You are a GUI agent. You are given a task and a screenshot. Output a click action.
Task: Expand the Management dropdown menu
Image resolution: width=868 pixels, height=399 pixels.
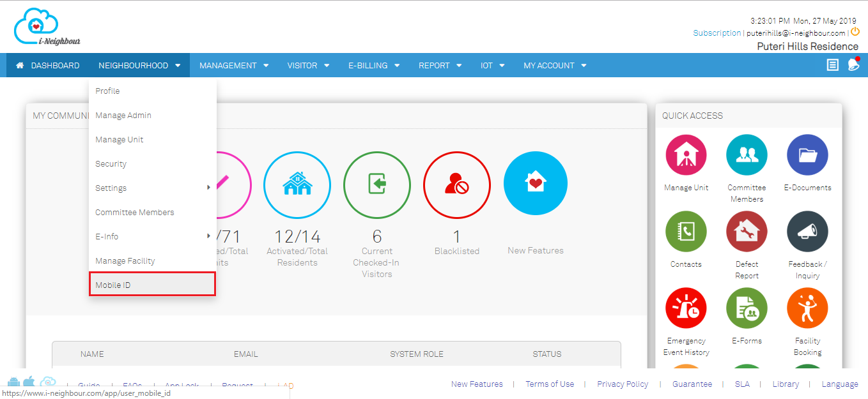(x=234, y=65)
